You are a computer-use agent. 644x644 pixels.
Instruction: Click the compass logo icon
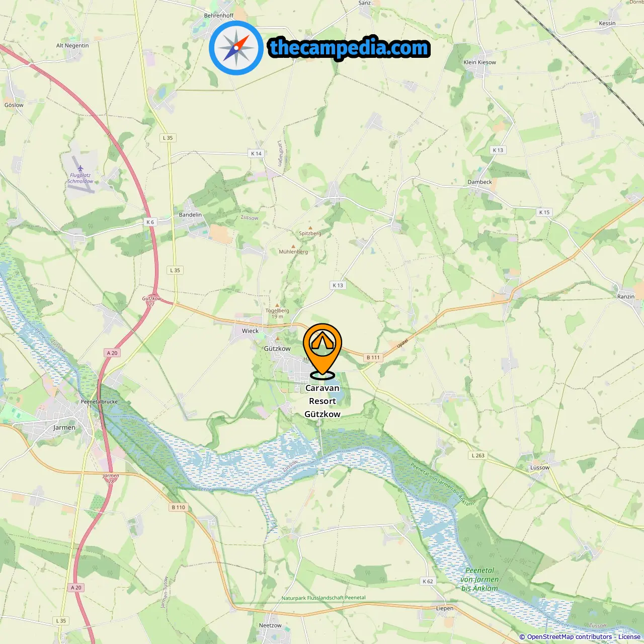[236, 48]
